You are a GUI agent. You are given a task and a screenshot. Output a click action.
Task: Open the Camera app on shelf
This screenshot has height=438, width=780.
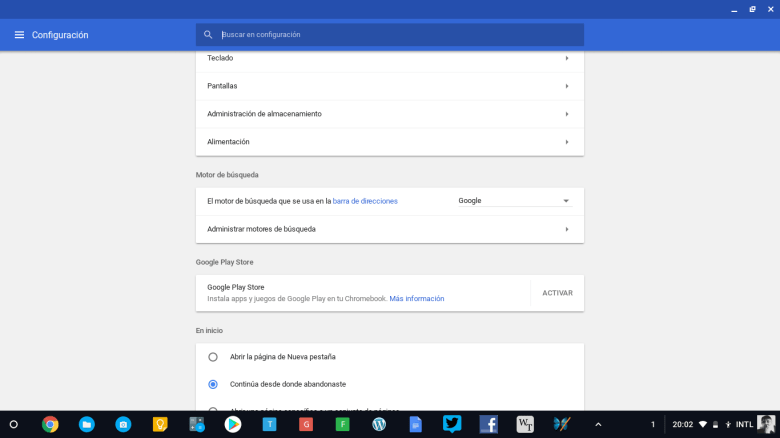pos(123,425)
